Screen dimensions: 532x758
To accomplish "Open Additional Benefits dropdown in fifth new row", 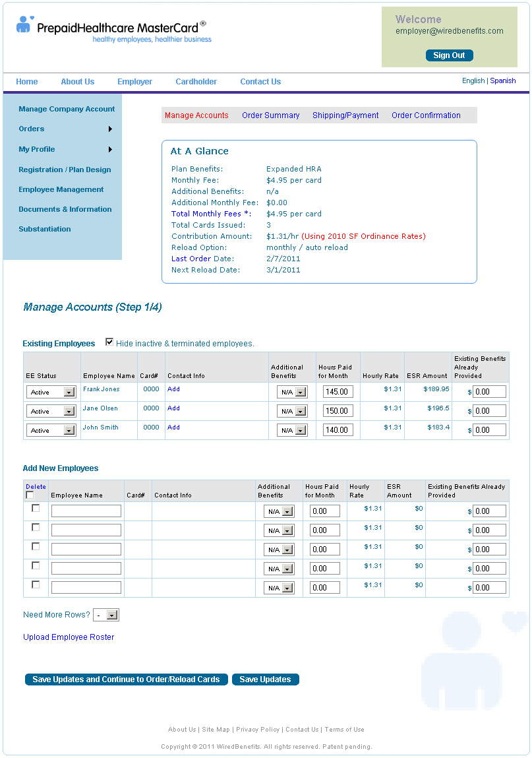I will click(x=280, y=588).
